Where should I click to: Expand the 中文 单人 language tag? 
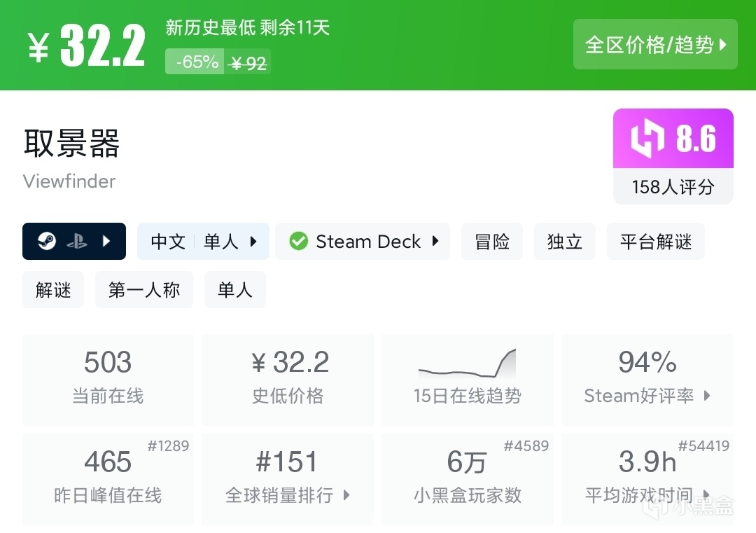[203, 242]
